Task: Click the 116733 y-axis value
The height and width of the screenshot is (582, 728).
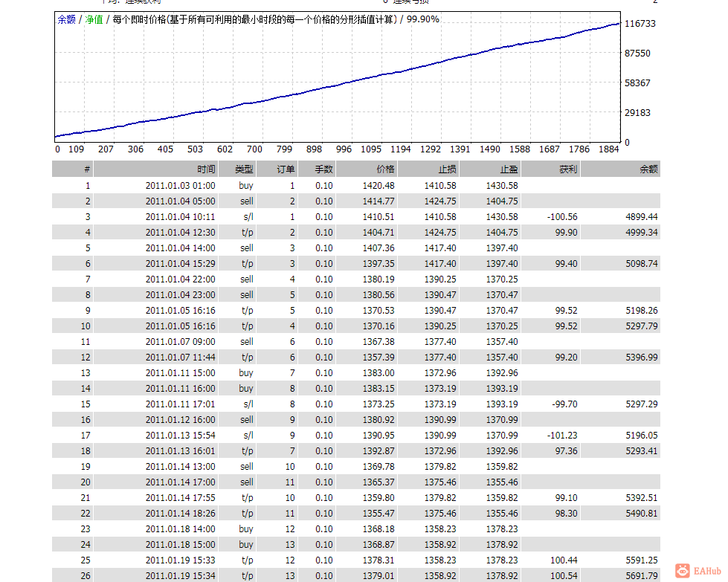Action: pos(640,24)
